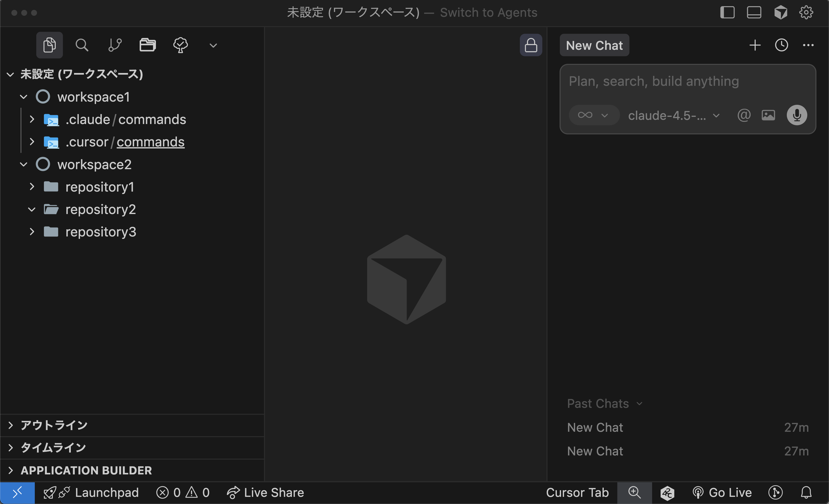Open the Source Control view
The image size is (829, 504).
point(115,45)
